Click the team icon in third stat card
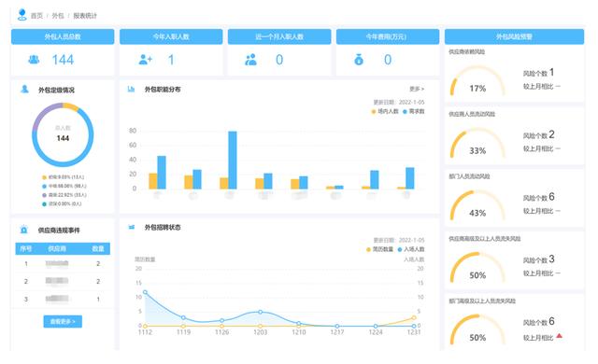The image size is (598, 364). [250, 60]
